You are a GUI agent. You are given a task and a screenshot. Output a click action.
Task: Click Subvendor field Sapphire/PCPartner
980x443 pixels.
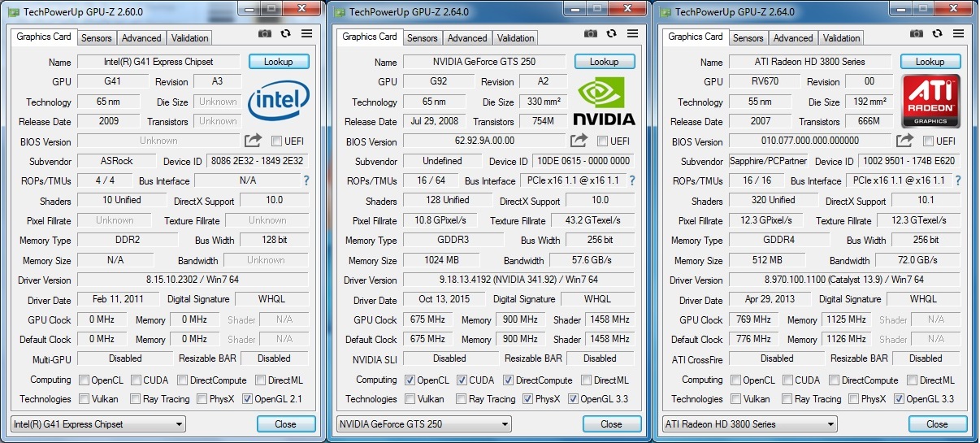pyautogui.click(x=769, y=161)
